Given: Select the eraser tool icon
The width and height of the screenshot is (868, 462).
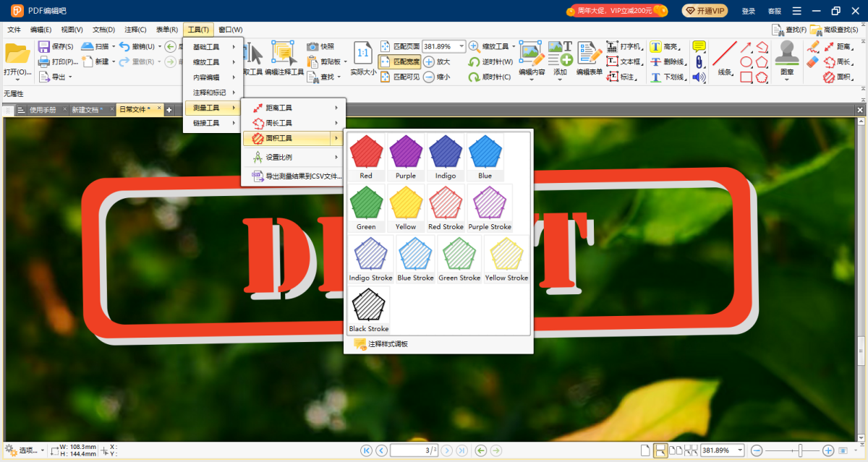Looking at the screenshot, I should (x=812, y=61).
